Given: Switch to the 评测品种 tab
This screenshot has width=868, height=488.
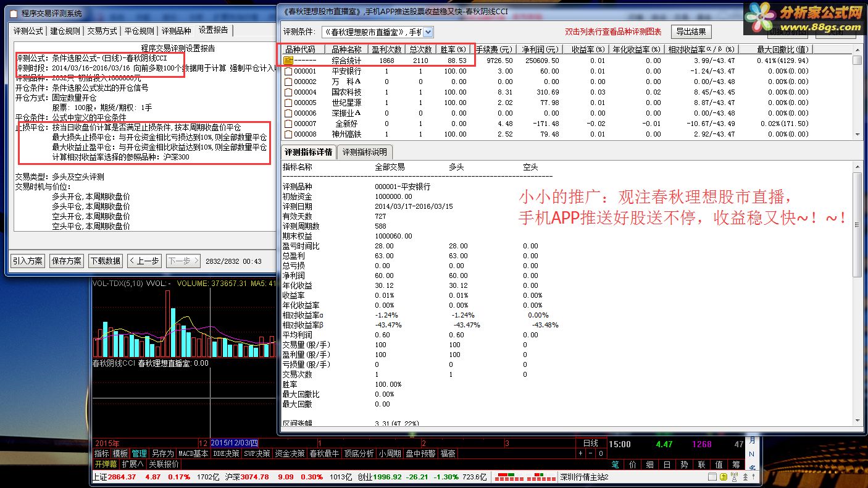Looking at the screenshot, I should click(176, 30).
